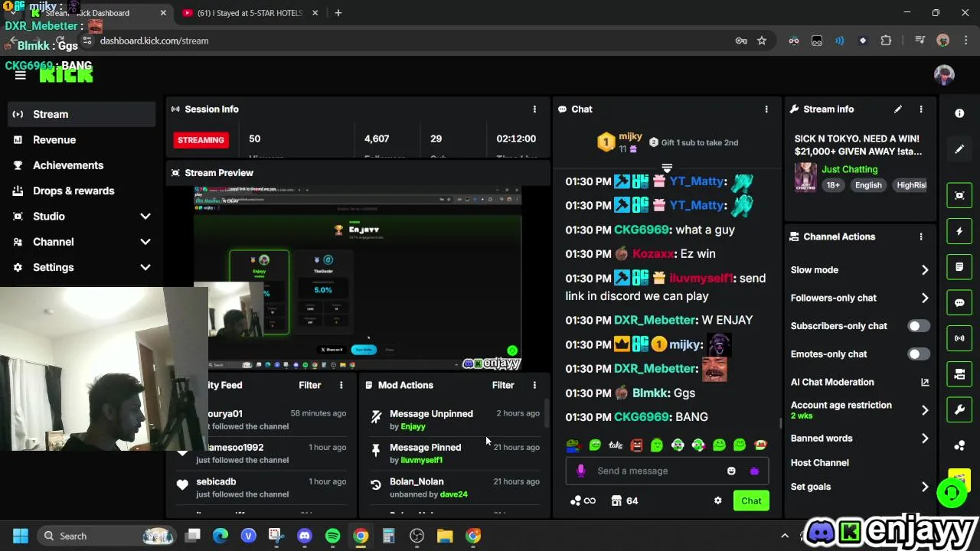980x551 pixels.
Task: Open Followers-only chat options
Action: [x=860, y=298]
